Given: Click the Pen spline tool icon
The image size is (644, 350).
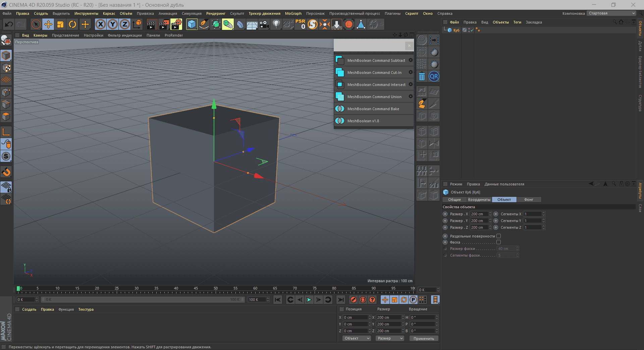Looking at the screenshot, I should (204, 24).
